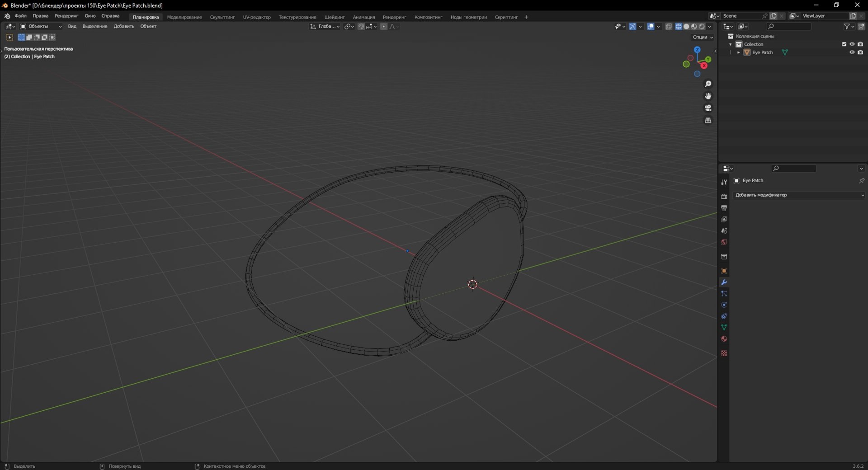Toggle show overlays button
The width and height of the screenshot is (868, 470).
pos(651,27)
